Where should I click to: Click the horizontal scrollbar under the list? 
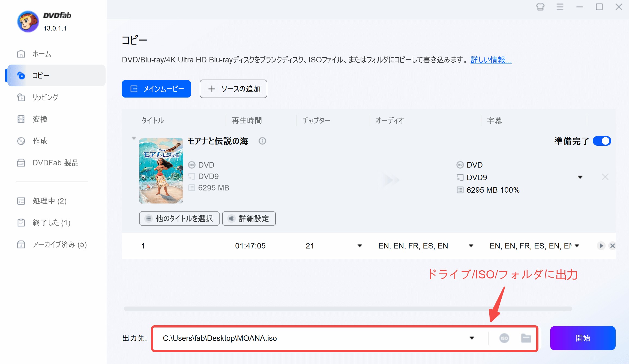pyautogui.click(x=348, y=309)
